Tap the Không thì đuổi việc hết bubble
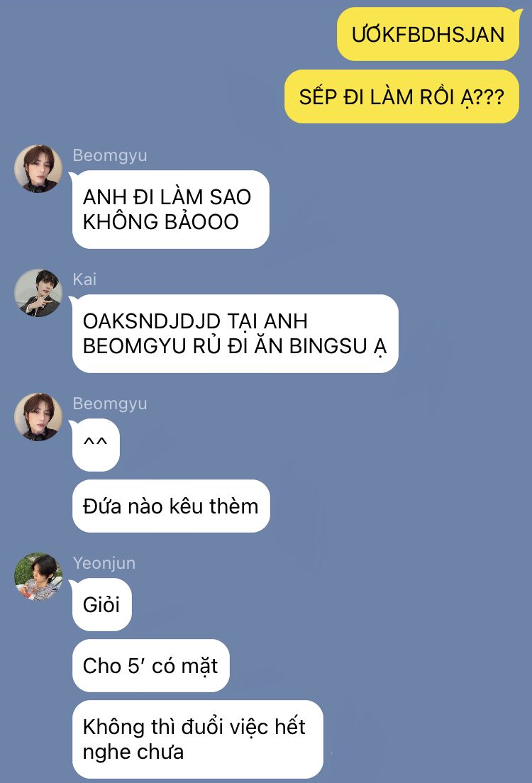The image size is (532, 783). point(197,739)
